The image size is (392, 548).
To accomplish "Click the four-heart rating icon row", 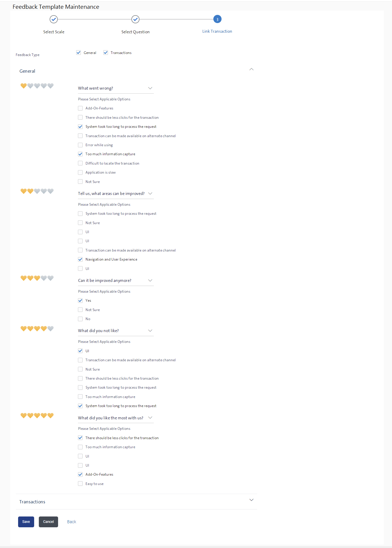I will (37, 329).
